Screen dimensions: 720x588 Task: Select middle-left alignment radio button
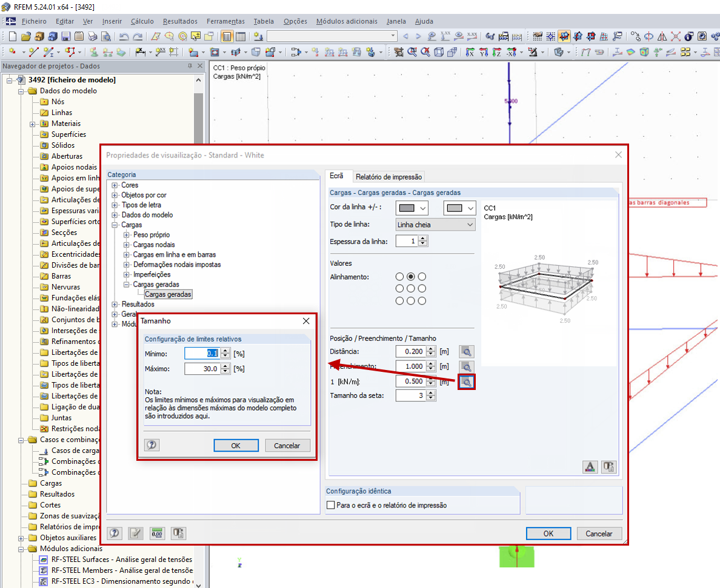point(399,288)
